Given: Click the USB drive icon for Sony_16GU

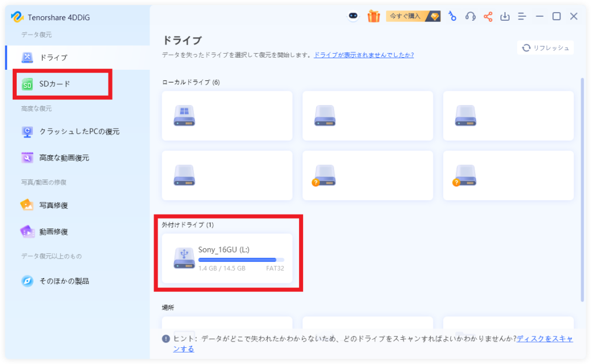Looking at the screenshot, I should pyautogui.click(x=184, y=258).
